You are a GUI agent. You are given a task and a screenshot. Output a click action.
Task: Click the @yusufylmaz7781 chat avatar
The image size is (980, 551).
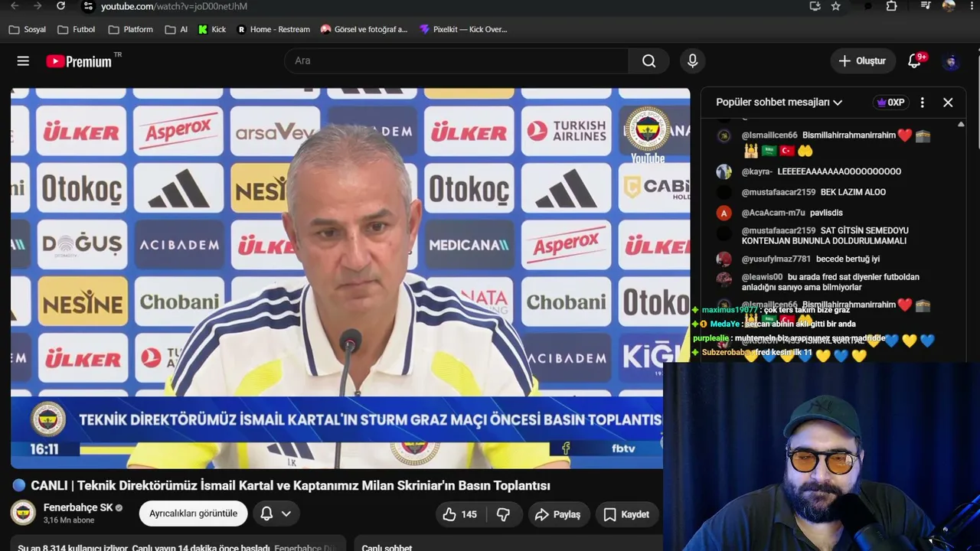724,259
